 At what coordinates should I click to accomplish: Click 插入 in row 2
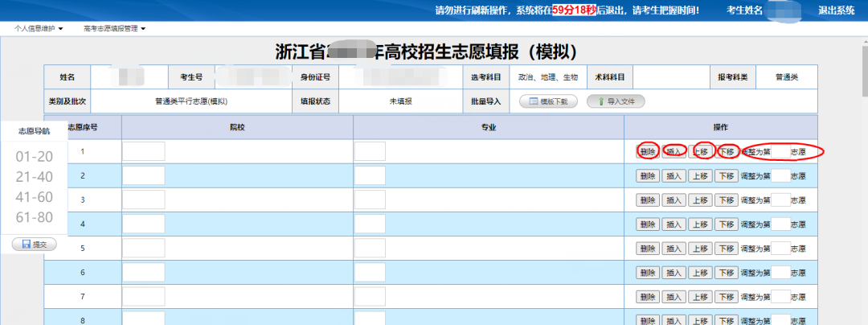[x=674, y=175]
